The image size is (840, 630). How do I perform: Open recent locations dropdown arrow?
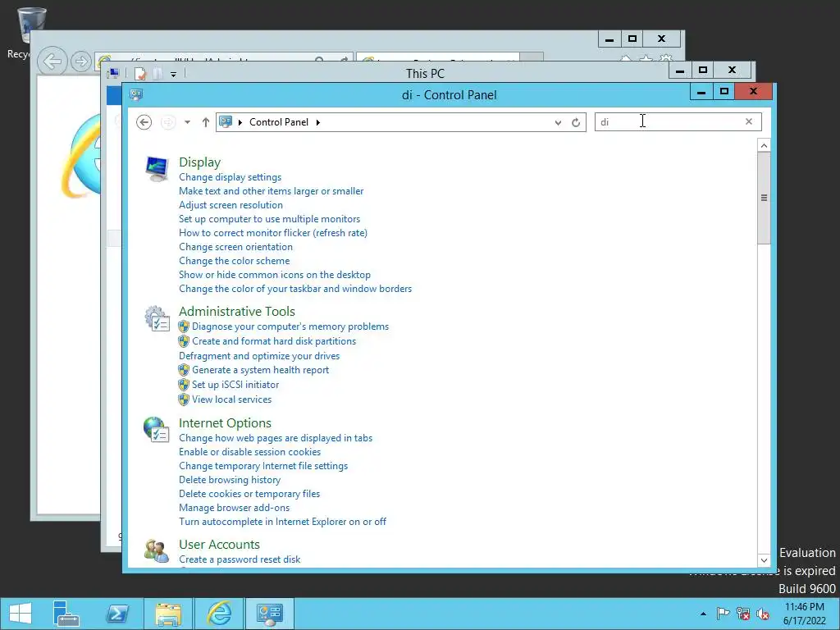click(187, 122)
